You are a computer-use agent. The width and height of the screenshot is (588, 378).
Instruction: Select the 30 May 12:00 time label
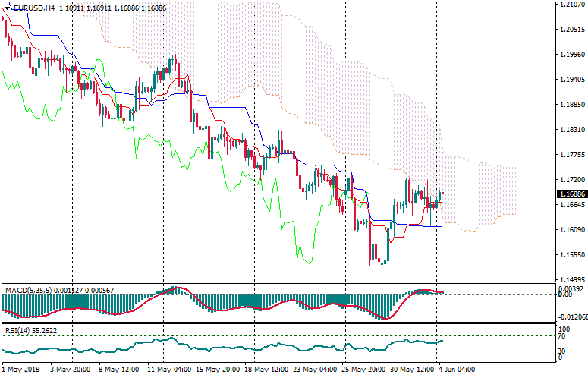click(x=410, y=370)
